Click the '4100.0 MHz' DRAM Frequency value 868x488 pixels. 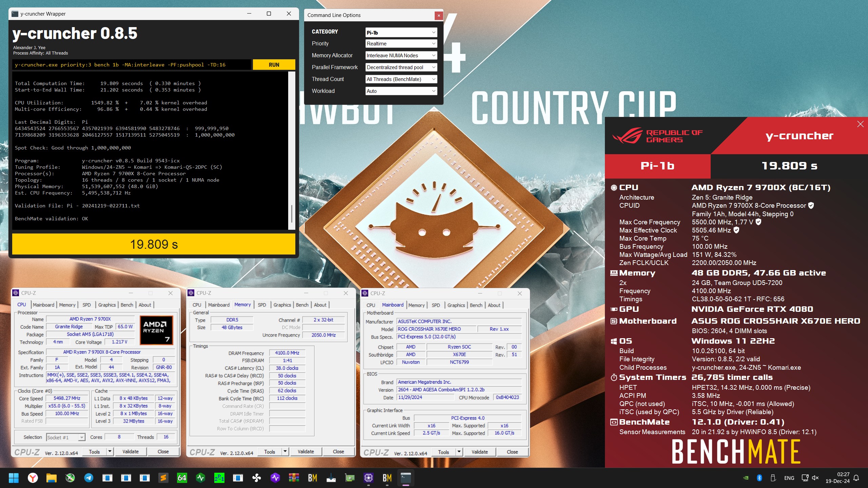pyautogui.click(x=287, y=353)
